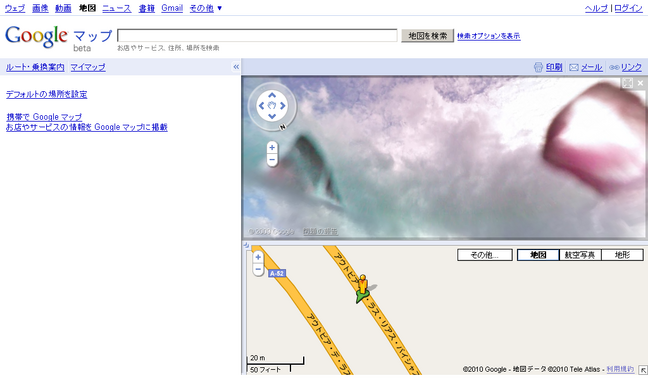Click the envelope mail icon
This screenshot has width=648, height=385.
[x=574, y=67]
